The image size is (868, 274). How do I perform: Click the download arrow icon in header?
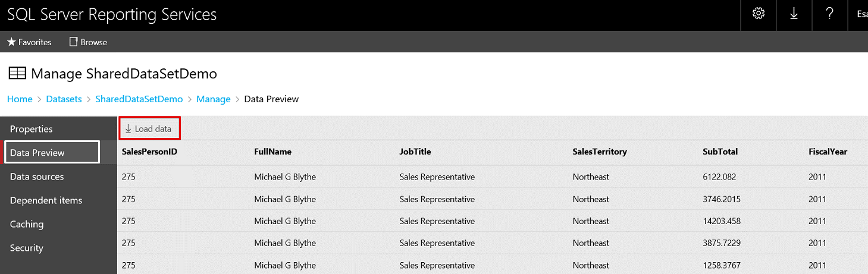coord(794,14)
